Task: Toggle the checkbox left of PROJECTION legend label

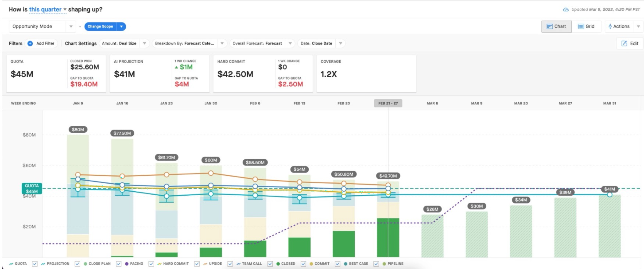Action: click(35, 264)
